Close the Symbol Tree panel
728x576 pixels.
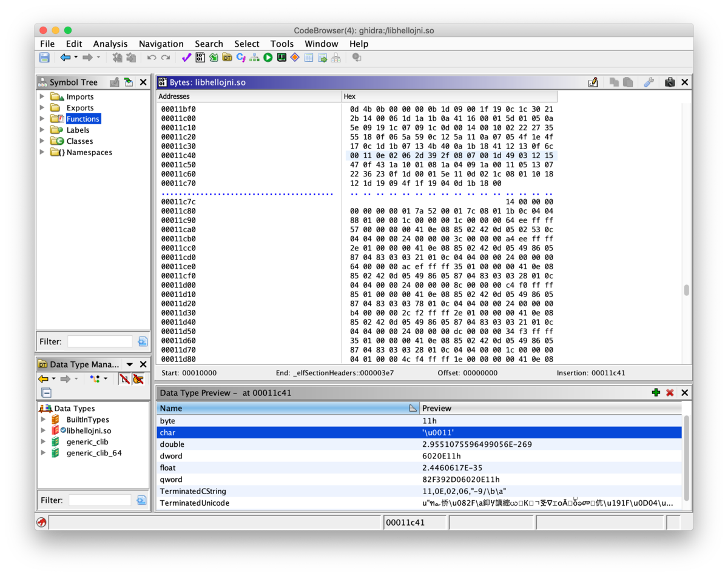143,82
